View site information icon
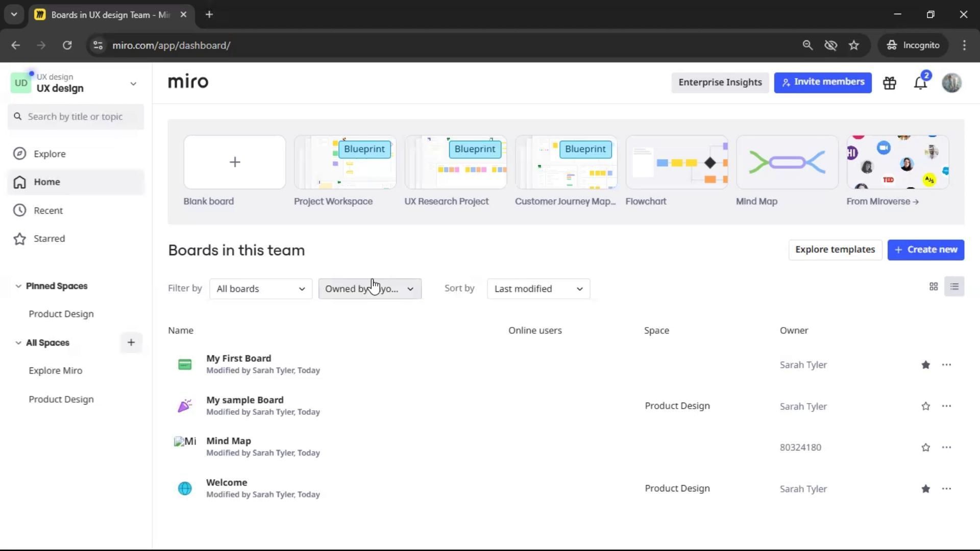Viewport: 980px width, 551px height. [97, 45]
